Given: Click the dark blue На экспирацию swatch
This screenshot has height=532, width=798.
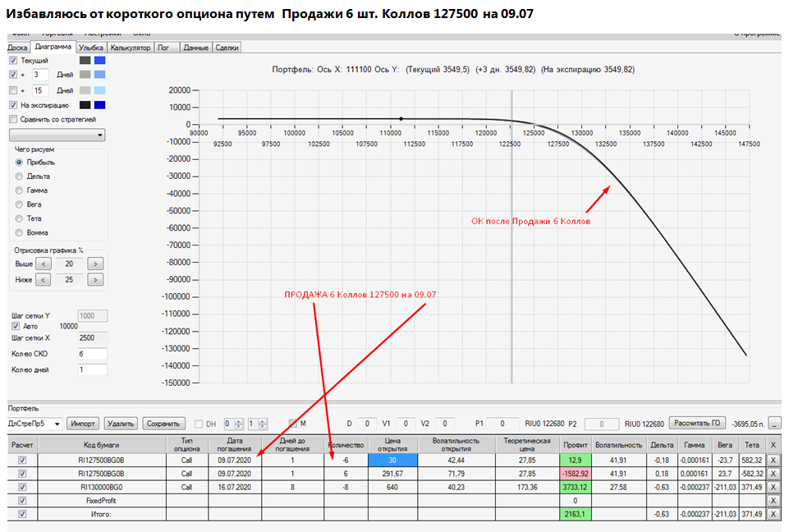Looking at the screenshot, I should point(100,105).
